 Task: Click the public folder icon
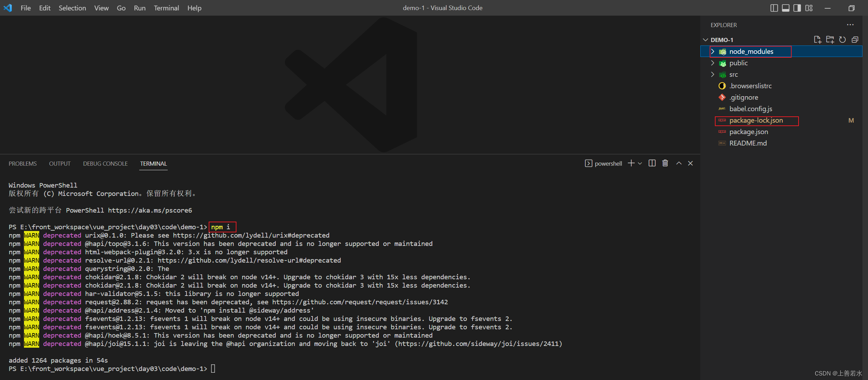pos(723,63)
